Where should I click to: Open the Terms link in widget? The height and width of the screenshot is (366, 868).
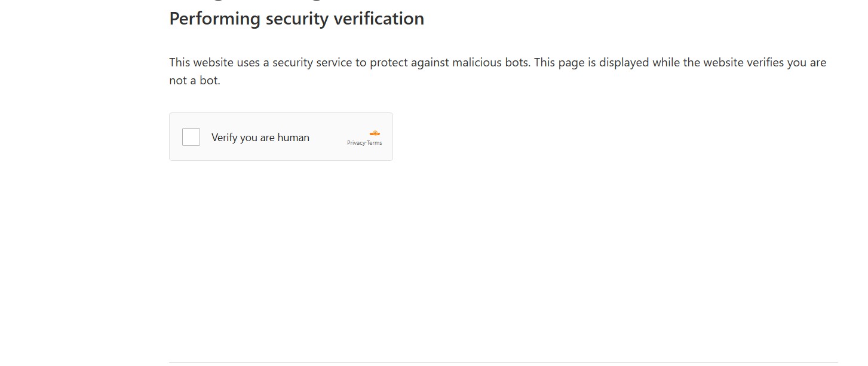click(x=375, y=143)
